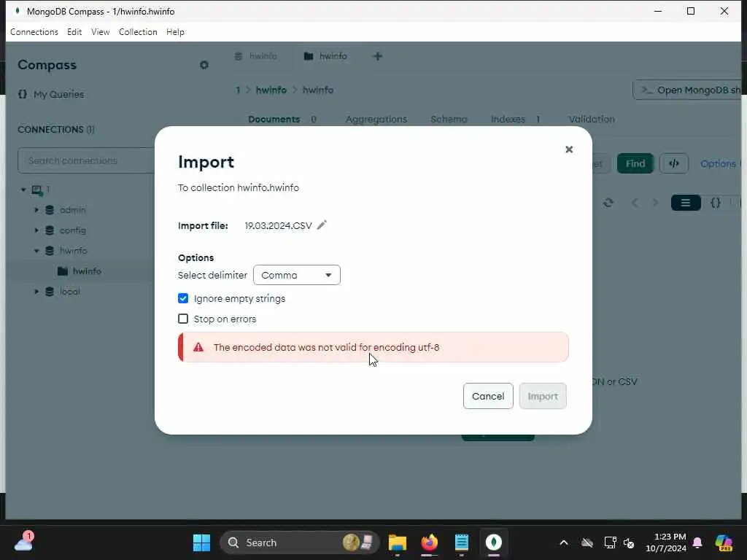Open the Connections menu
747x560 pixels.
click(x=34, y=32)
